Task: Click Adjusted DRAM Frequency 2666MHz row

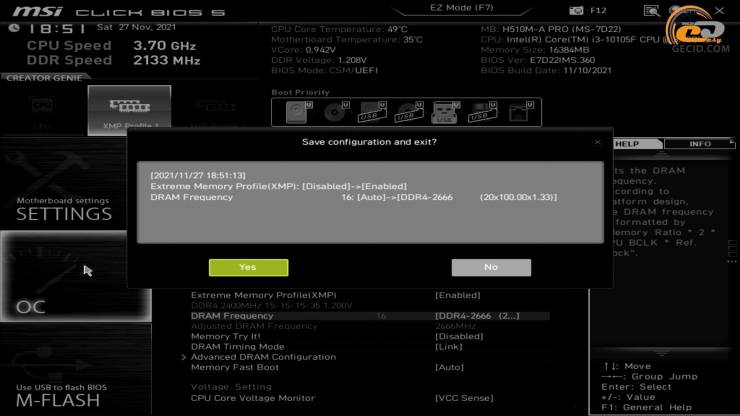Action: point(334,326)
